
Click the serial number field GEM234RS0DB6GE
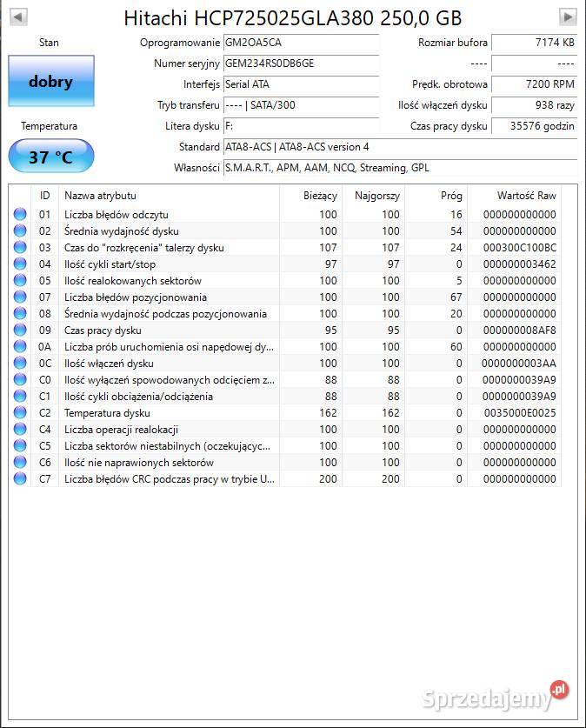(301, 63)
